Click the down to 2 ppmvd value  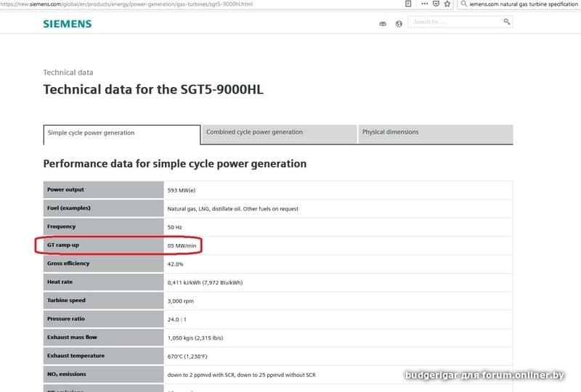coord(241,375)
